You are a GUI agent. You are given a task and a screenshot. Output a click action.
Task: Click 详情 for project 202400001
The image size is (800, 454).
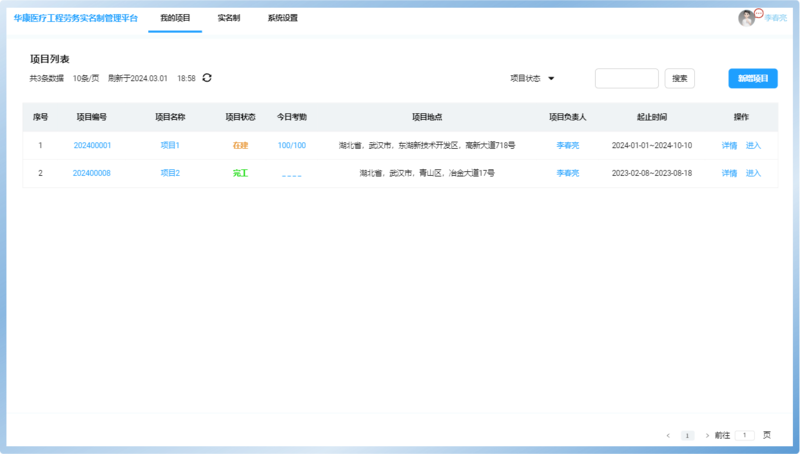(729, 145)
